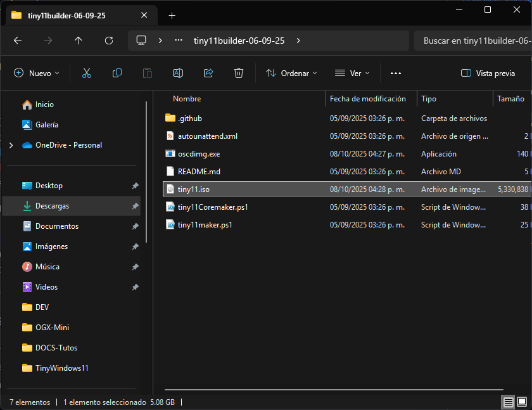Switch to details view layout icon
The height and width of the screenshot is (410, 532).
(x=508, y=402)
